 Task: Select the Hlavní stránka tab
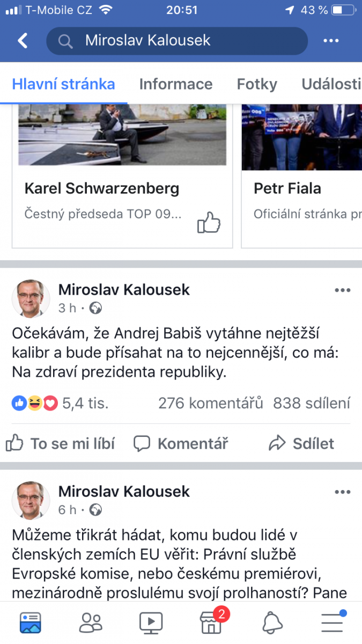(63, 84)
